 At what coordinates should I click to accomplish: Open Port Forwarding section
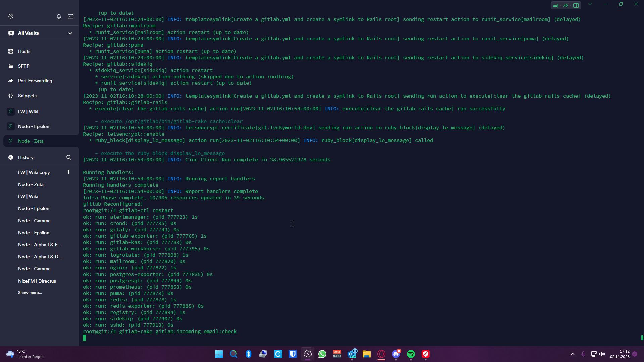[x=35, y=81]
